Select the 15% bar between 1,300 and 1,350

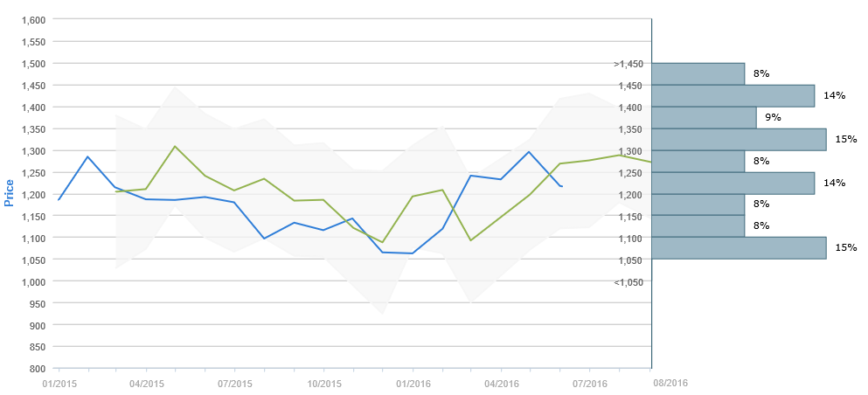(x=739, y=140)
